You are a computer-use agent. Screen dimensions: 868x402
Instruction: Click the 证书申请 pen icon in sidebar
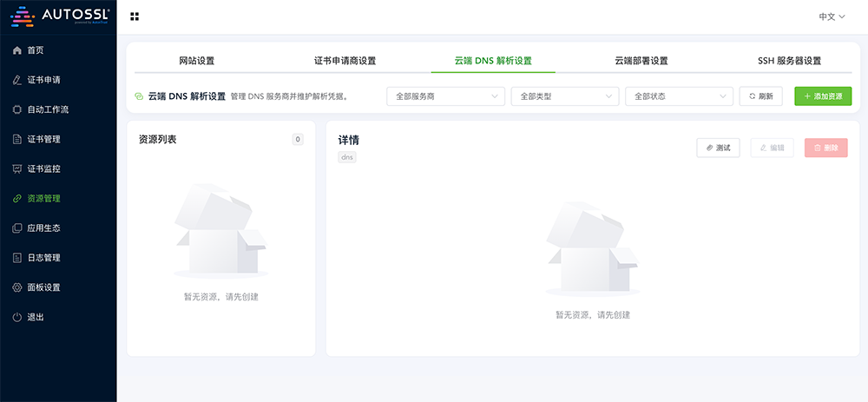(x=17, y=80)
